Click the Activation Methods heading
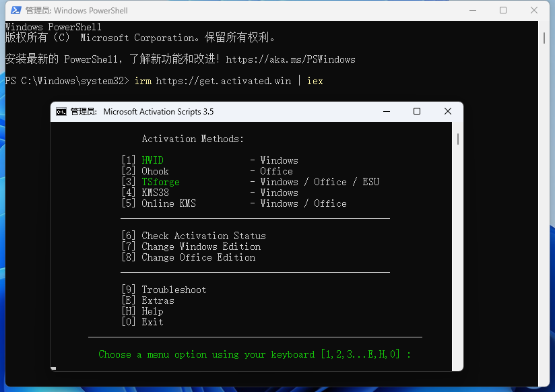The image size is (555, 392). [x=193, y=139]
